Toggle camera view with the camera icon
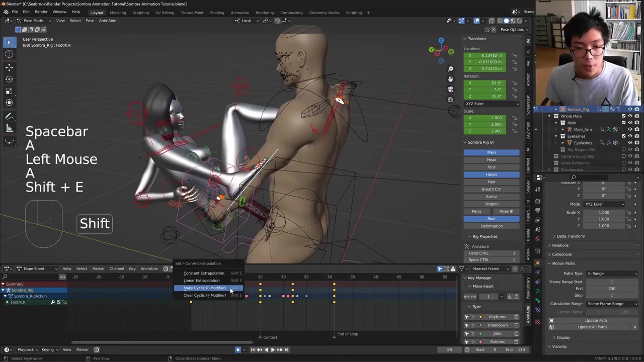 [450, 89]
